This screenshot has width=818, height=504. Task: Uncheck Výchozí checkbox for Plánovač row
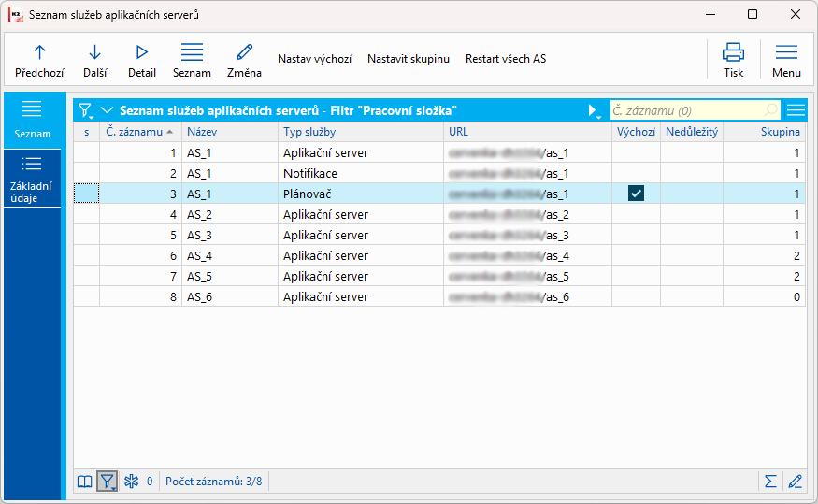pyautogui.click(x=636, y=194)
